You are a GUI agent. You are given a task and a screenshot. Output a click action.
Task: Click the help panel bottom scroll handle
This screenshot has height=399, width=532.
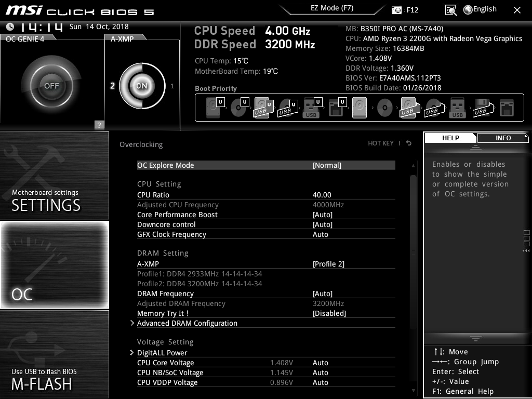pos(476,338)
